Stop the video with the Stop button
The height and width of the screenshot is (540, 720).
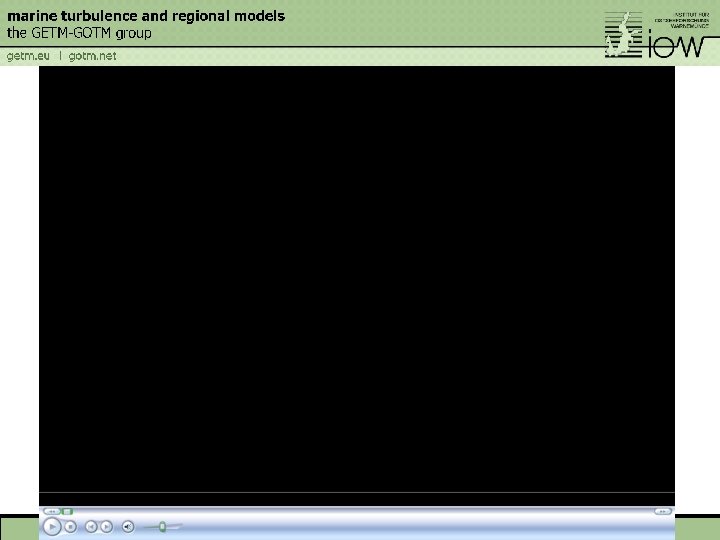[70, 527]
